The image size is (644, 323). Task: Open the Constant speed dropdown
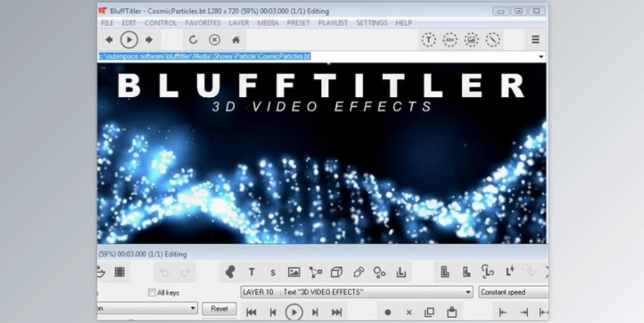(513, 292)
